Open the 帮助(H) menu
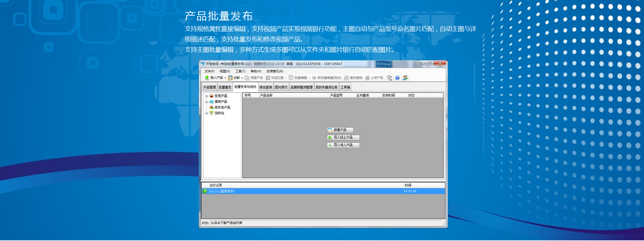The image size is (644, 241). pyautogui.click(x=256, y=71)
